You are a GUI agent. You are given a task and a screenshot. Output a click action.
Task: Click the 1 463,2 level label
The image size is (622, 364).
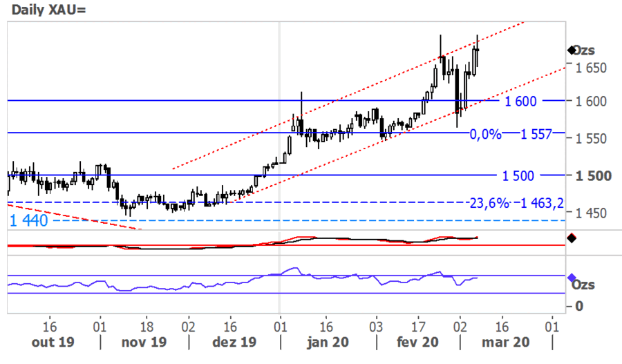[542, 203]
